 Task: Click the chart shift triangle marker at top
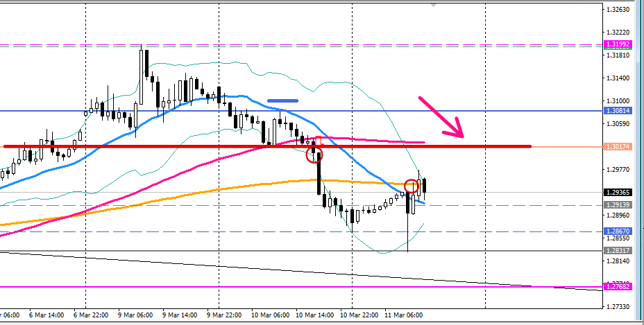pyautogui.click(x=433, y=5)
